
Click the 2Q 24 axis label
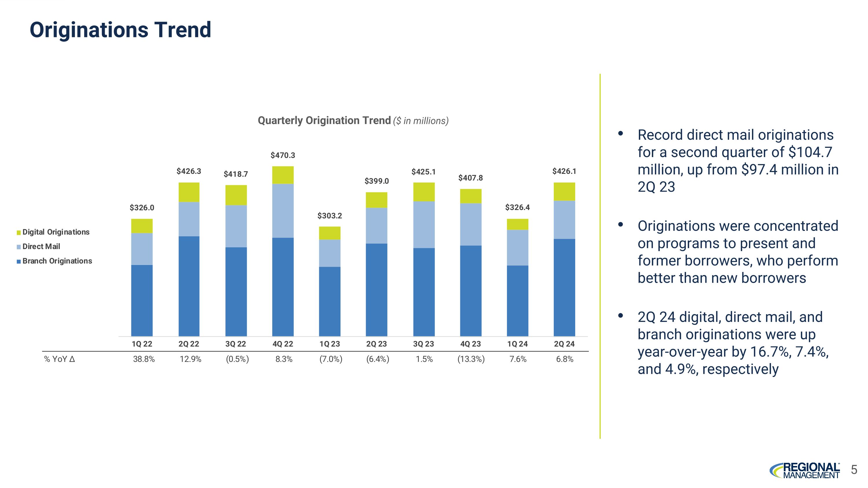point(564,344)
